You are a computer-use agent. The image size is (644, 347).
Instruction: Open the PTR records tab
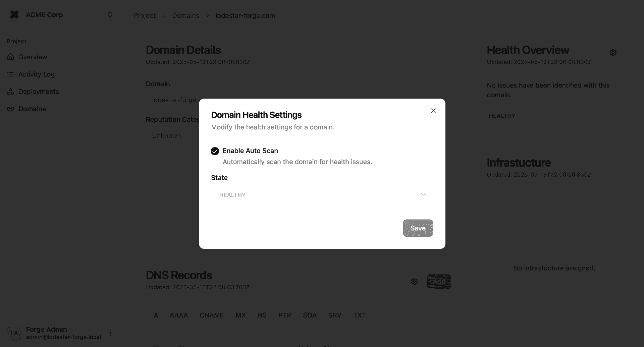click(x=285, y=315)
